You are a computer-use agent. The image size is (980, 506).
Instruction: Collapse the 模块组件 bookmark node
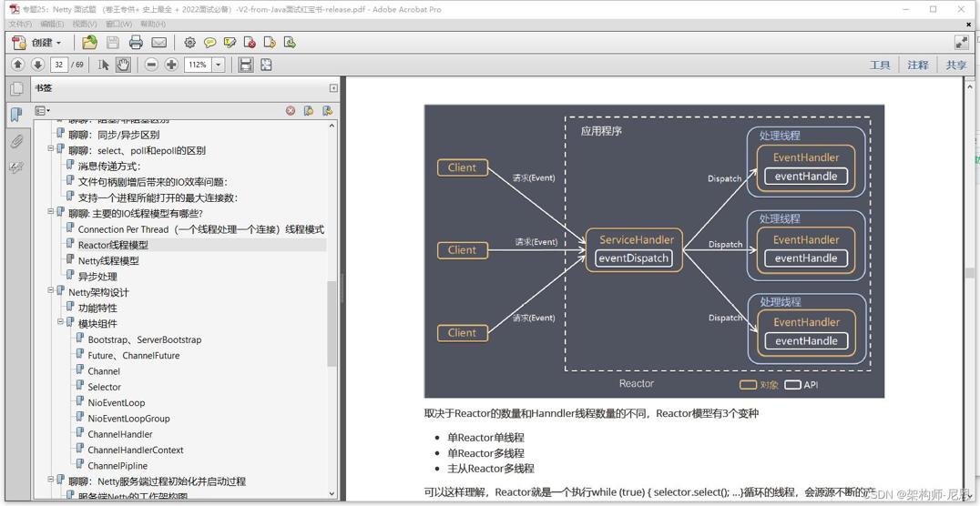point(61,322)
